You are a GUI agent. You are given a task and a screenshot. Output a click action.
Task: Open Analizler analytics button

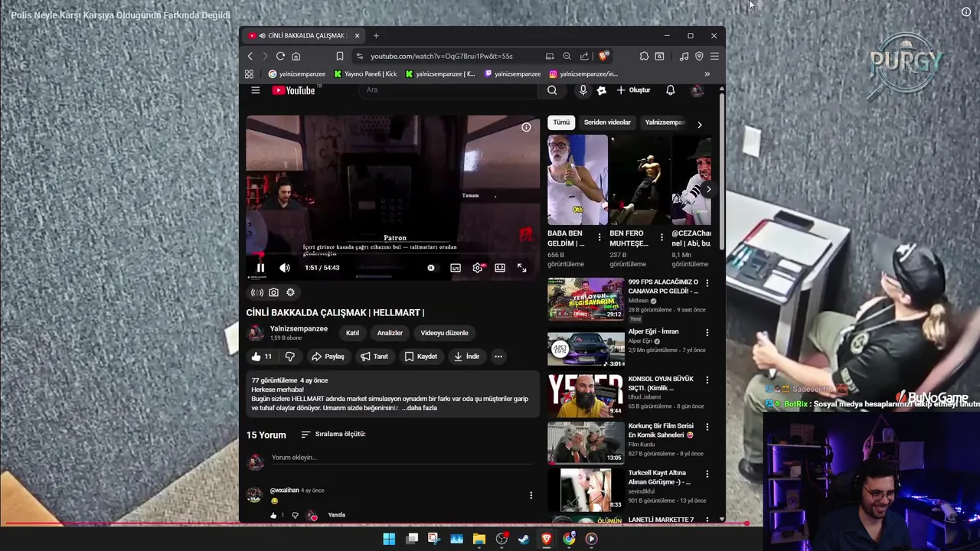pyautogui.click(x=390, y=333)
